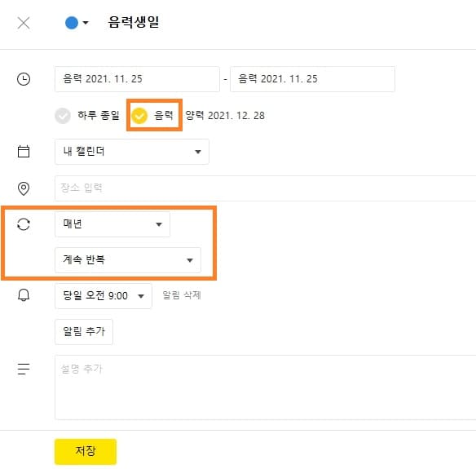The image size is (476, 469).
Task: Click the calendar icon
Action: [x=24, y=151]
